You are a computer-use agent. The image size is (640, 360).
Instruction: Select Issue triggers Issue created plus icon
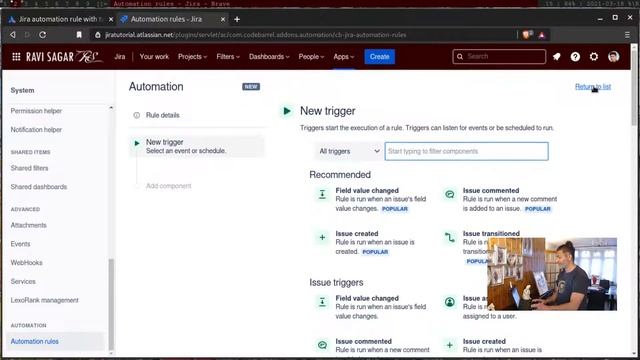pos(449,345)
